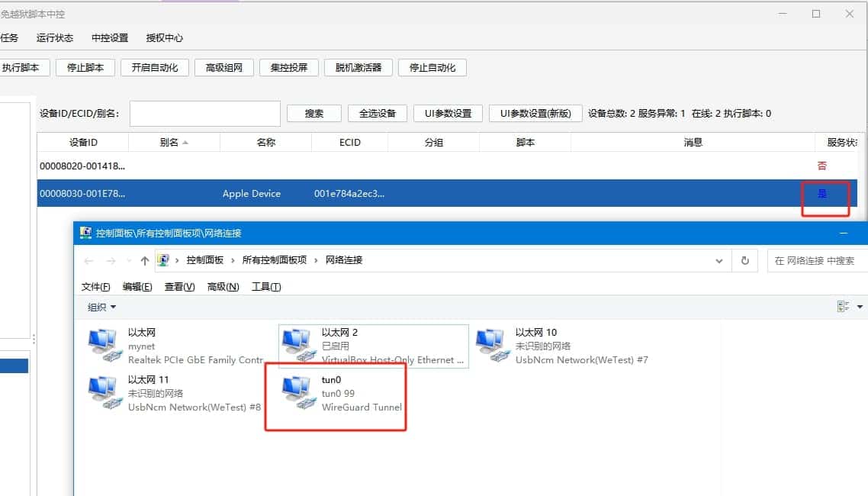Click 脱机激活器 button

(358, 68)
